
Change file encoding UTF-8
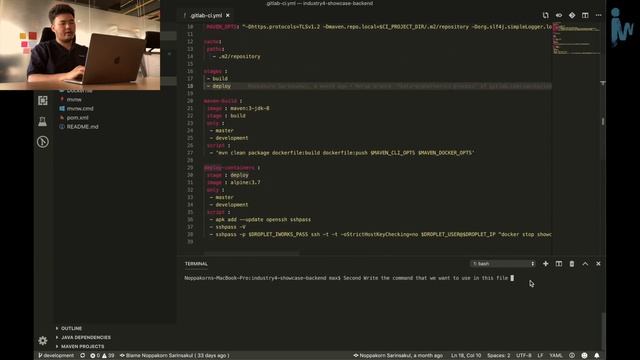[x=524, y=356]
